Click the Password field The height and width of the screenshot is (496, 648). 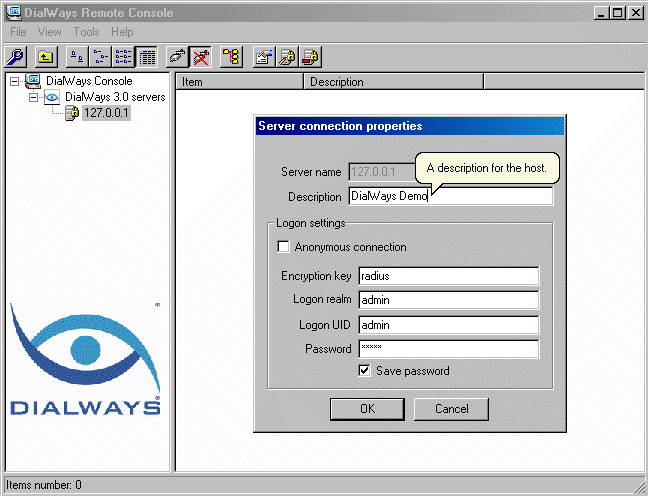(449, 349)
